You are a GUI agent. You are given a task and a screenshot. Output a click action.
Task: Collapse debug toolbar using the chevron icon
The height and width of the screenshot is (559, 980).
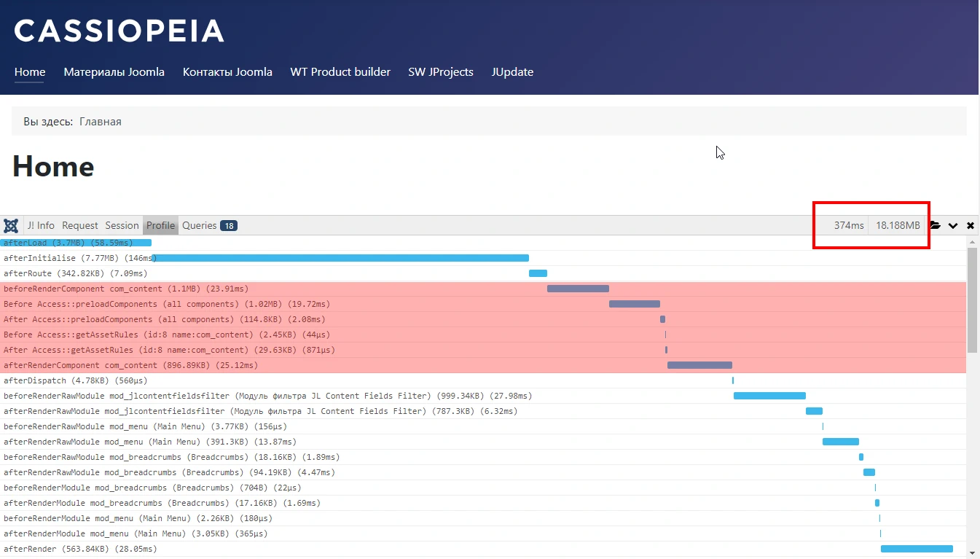click(x=954, y=225)
